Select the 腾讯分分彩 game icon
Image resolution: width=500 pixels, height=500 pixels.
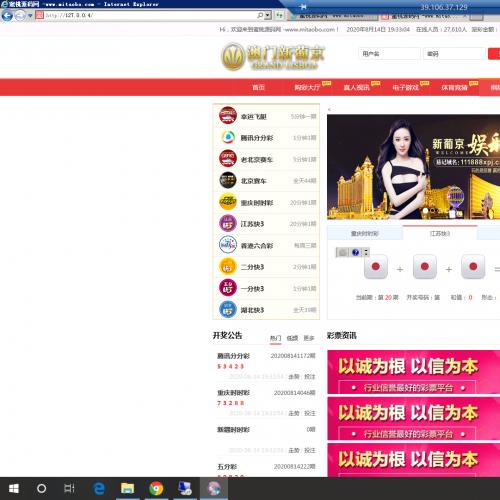click(228, 137)
